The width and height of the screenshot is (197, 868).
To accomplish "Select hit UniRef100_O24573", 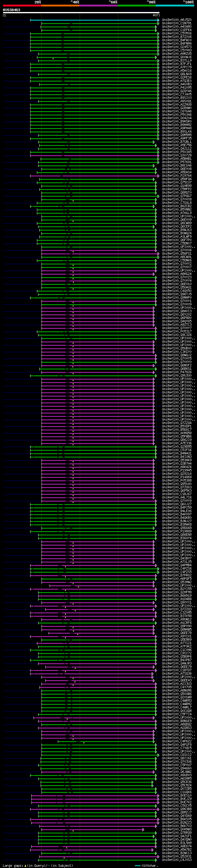I will click(177, 47).
